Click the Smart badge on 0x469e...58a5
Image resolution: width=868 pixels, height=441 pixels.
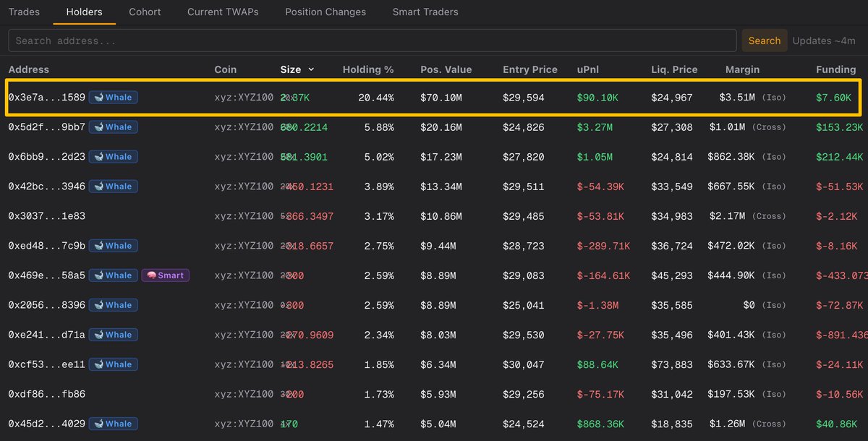166,275
